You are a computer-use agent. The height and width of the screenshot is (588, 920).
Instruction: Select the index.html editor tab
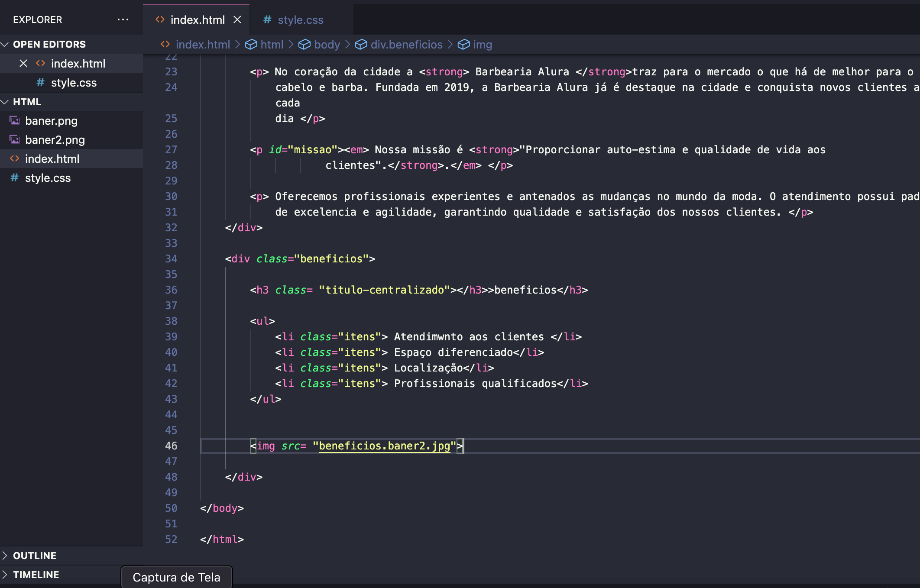click(x=196, y=20)
